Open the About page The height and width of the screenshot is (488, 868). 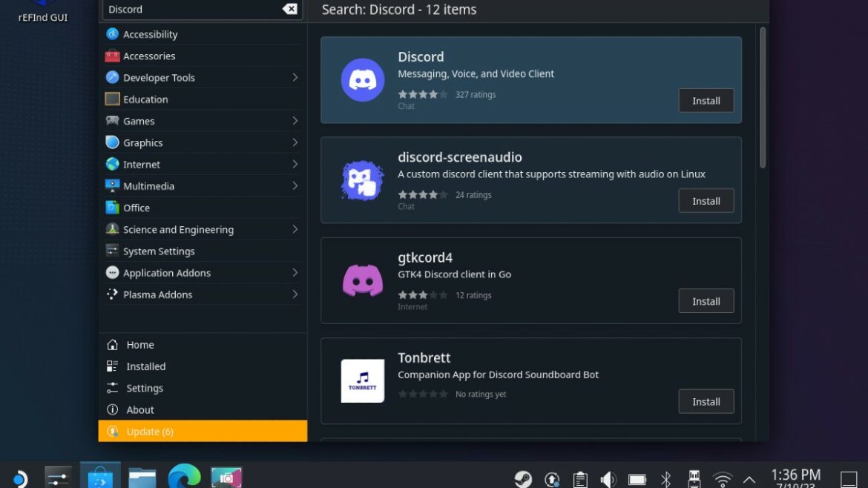(202, 409)
